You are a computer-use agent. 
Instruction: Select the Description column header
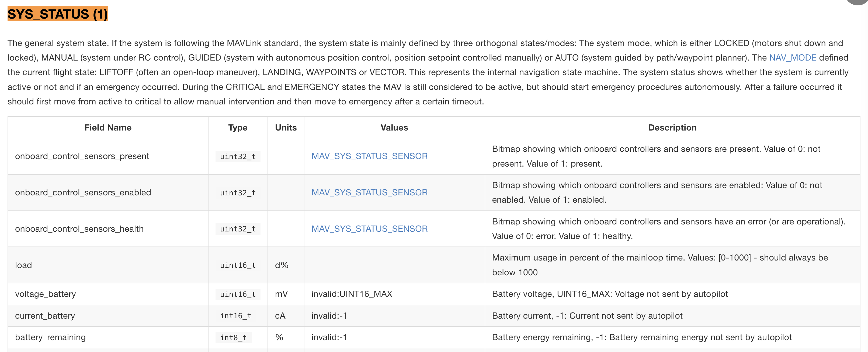pyautogui.click(x=672, y=128)
